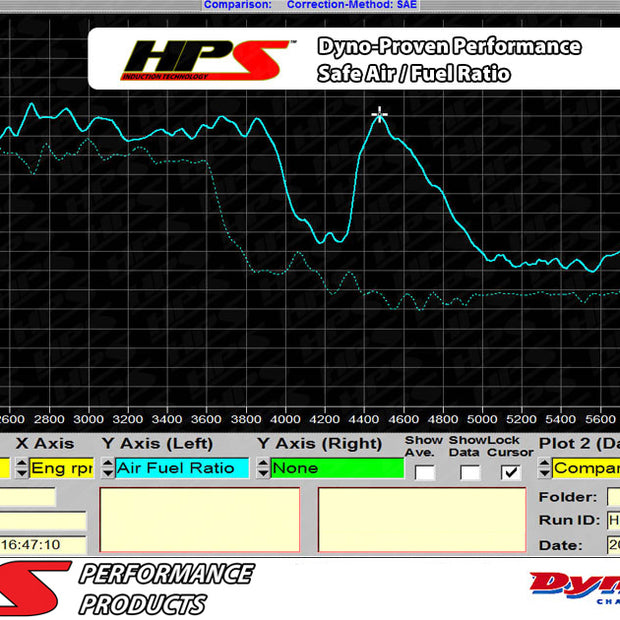Click the 'Safe Air / Fuel Ratio' banner text

pyautogui.click(x=414, y=74)
